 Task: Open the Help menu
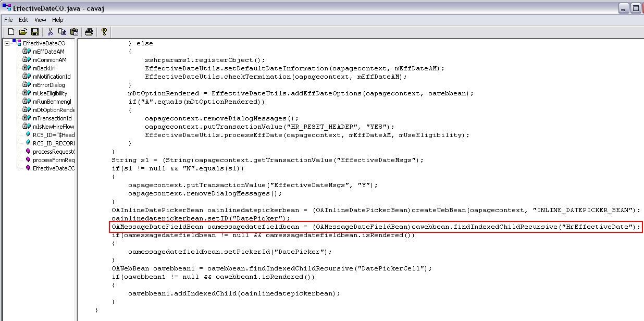57,20
